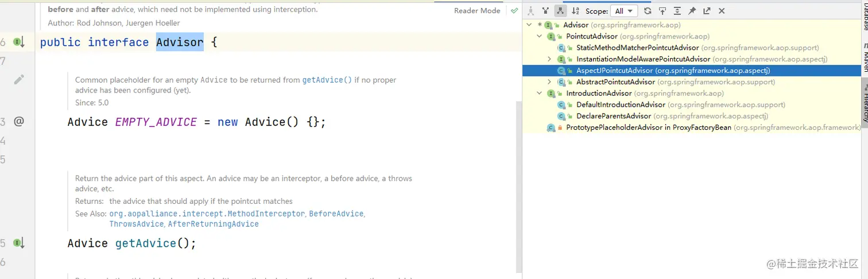This screenshot has height=279, width=868.
Task: Collapse the Advisor root tree node
Action: (x=529, y=25)
